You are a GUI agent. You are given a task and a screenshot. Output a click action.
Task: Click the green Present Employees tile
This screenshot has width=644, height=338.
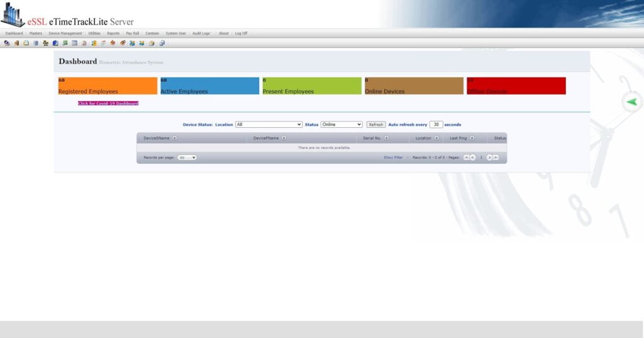point(312,86)
